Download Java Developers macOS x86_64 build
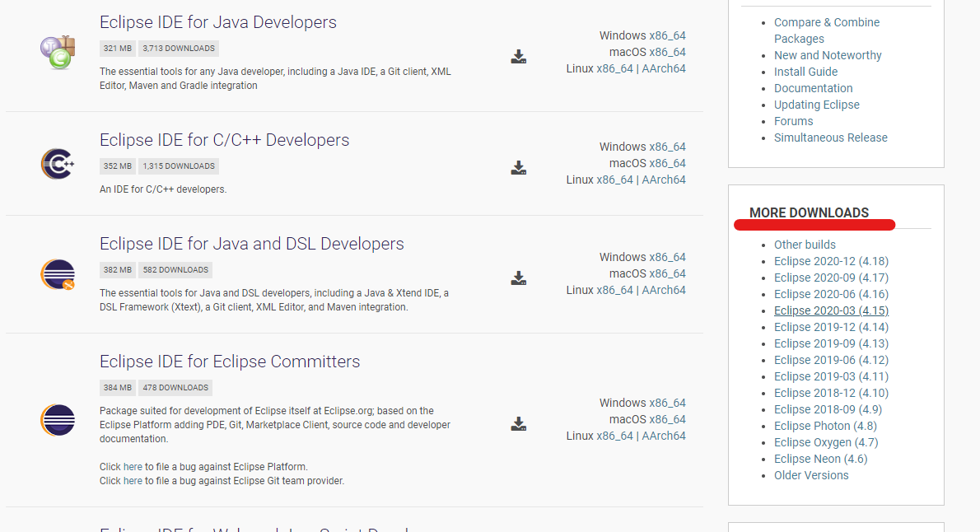 click(668, 52)
